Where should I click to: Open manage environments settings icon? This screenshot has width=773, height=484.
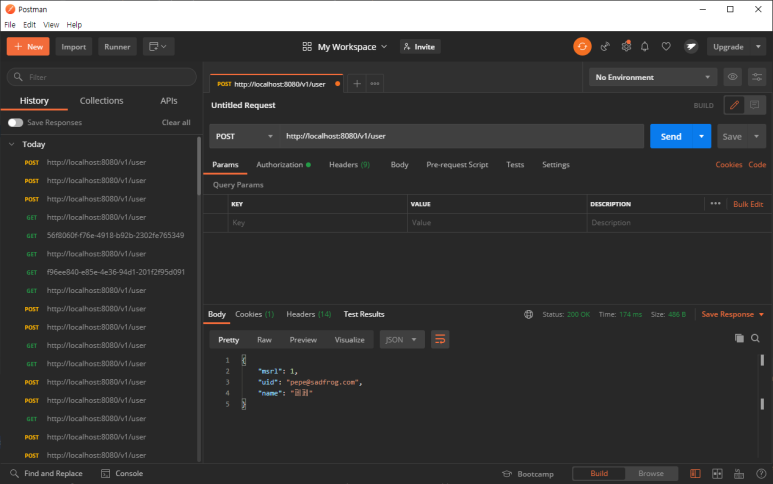[757, 77]
